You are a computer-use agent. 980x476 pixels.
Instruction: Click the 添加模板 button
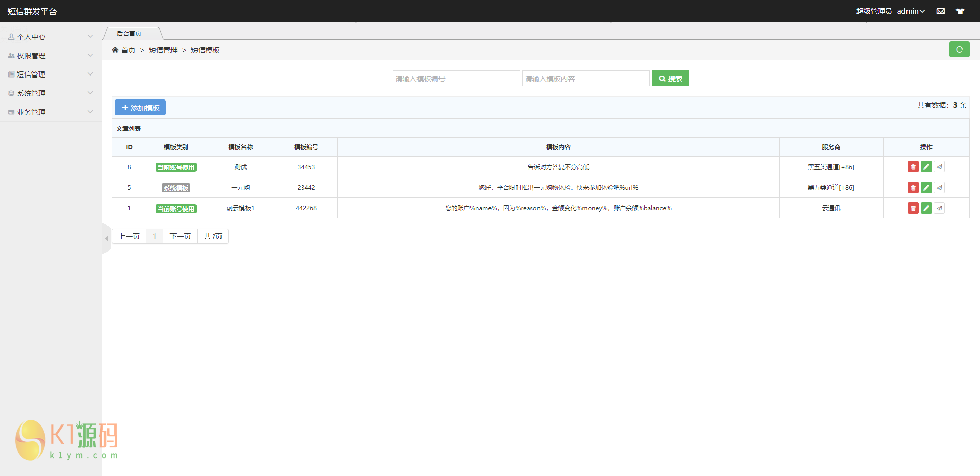(x=140, y=108)
